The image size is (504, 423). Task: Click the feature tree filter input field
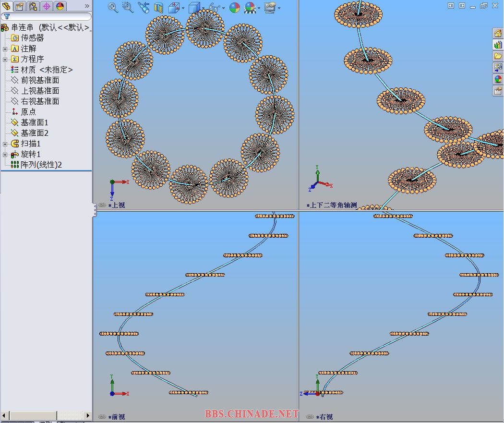tap(48, 16)
